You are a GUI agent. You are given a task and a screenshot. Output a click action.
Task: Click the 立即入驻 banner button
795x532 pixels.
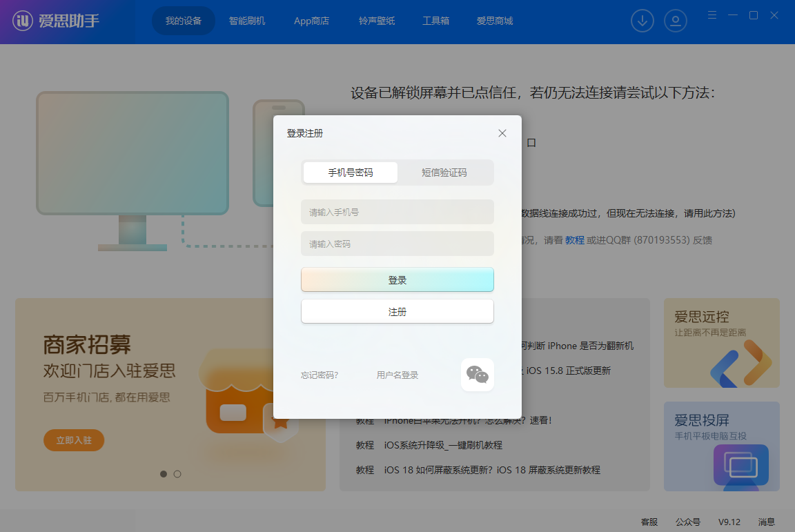point(74,440)
